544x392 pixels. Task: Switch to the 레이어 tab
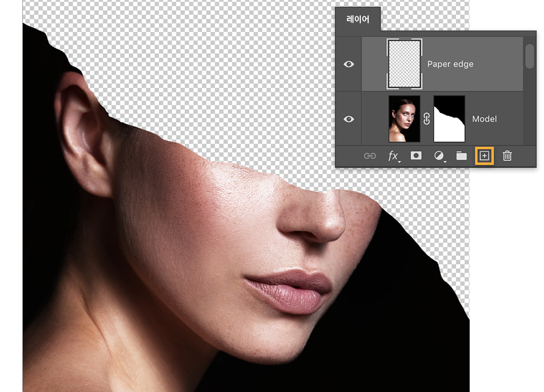(358, 19)
